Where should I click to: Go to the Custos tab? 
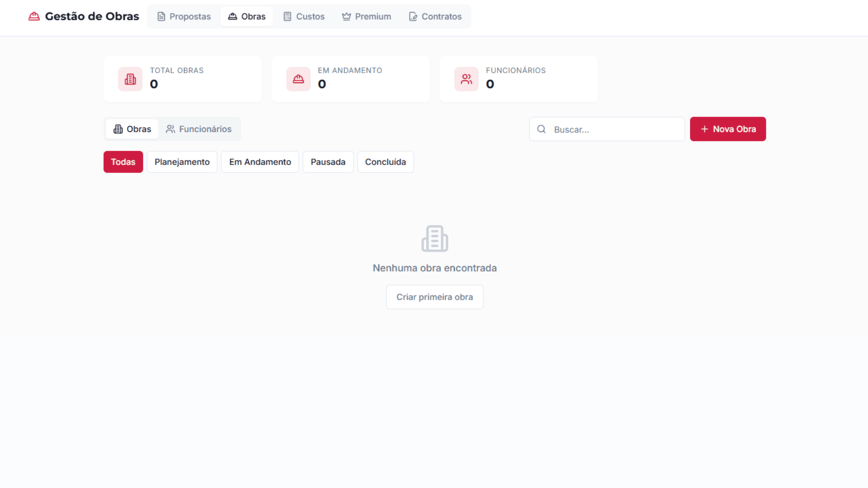(304, 16)
